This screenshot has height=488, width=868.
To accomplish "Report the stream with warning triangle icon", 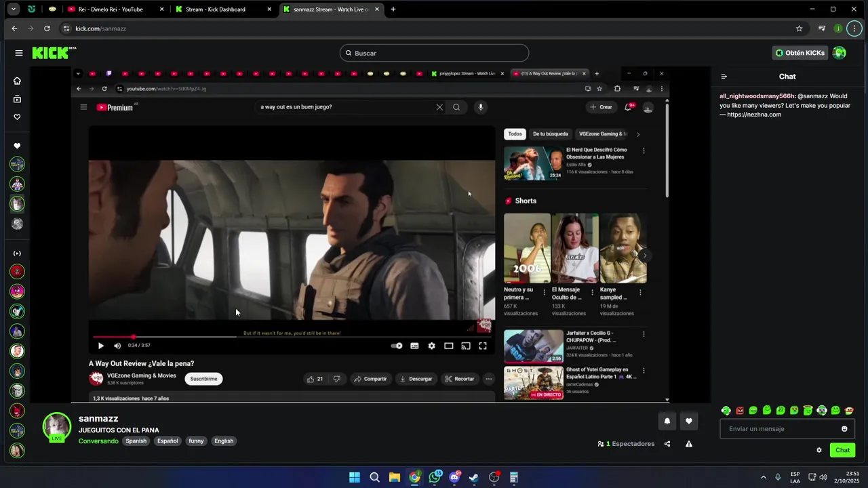I will tap(689, 444).
